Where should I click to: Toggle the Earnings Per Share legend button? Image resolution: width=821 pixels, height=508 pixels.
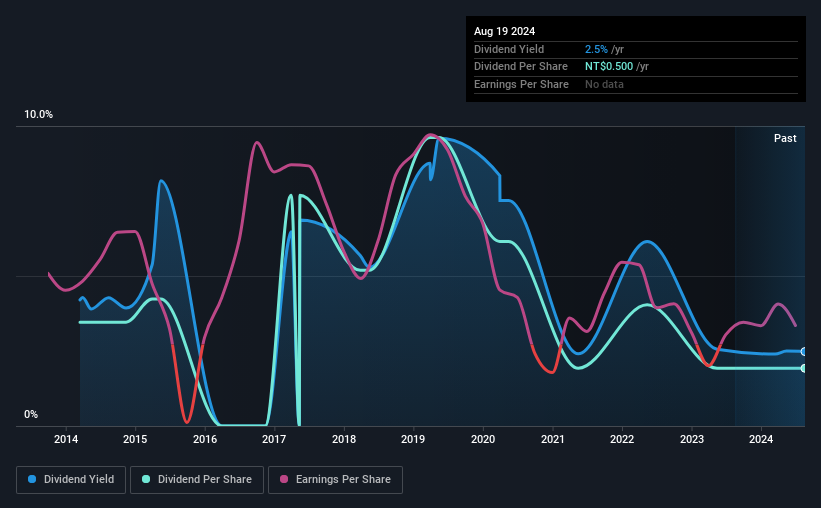[x=335, y=480]
